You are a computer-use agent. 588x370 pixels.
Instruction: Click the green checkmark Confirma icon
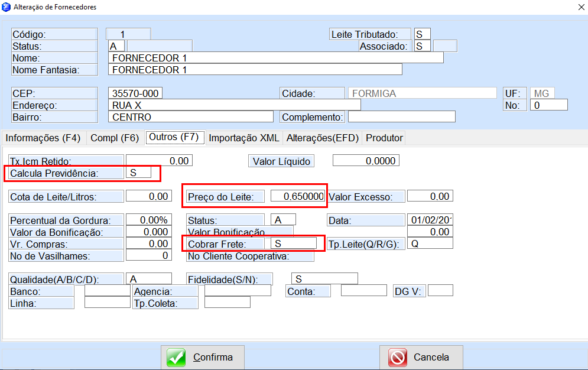coord(176,358)
